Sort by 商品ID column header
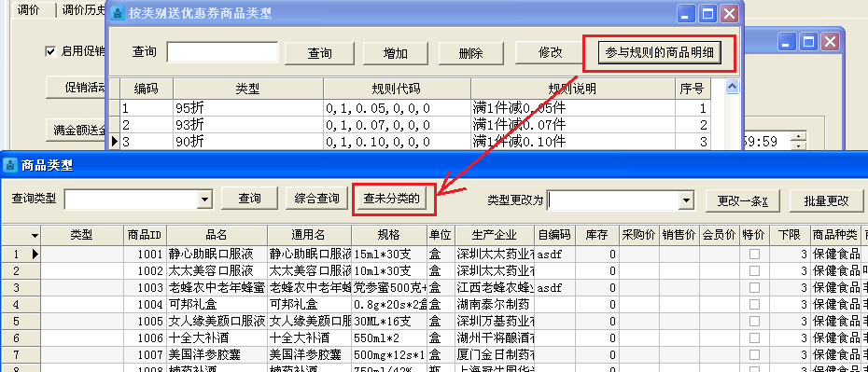This screenshot has width=868, height=372. pyautogui.click(x=144, y=236)
